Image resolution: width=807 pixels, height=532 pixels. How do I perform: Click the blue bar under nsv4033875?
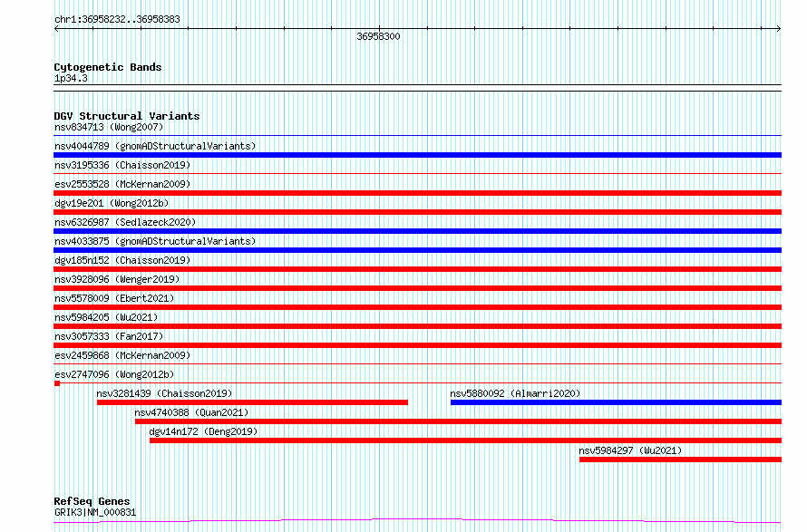[x=417, y=250]
